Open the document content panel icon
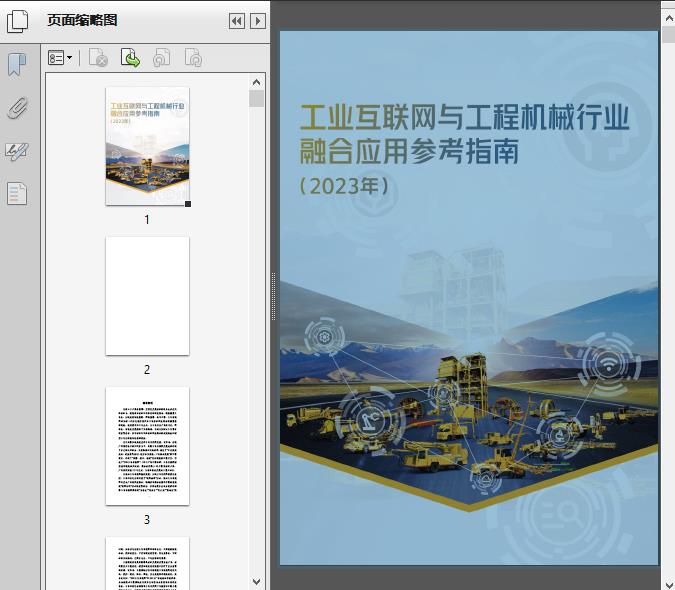 coord(17,194)
